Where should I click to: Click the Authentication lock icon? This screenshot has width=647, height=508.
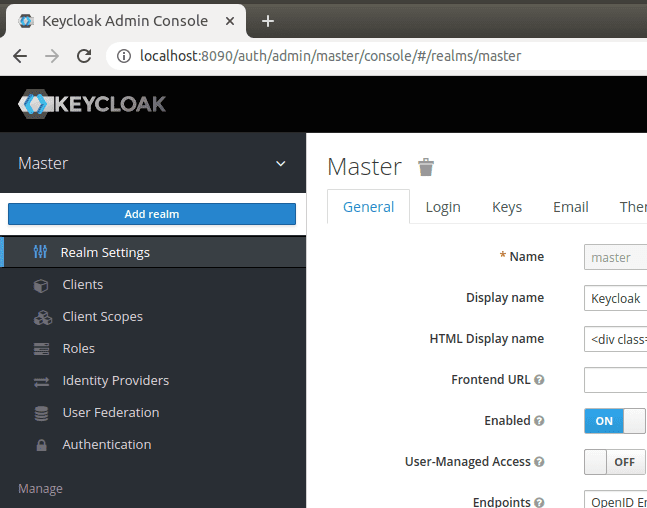tap(41, 445)
